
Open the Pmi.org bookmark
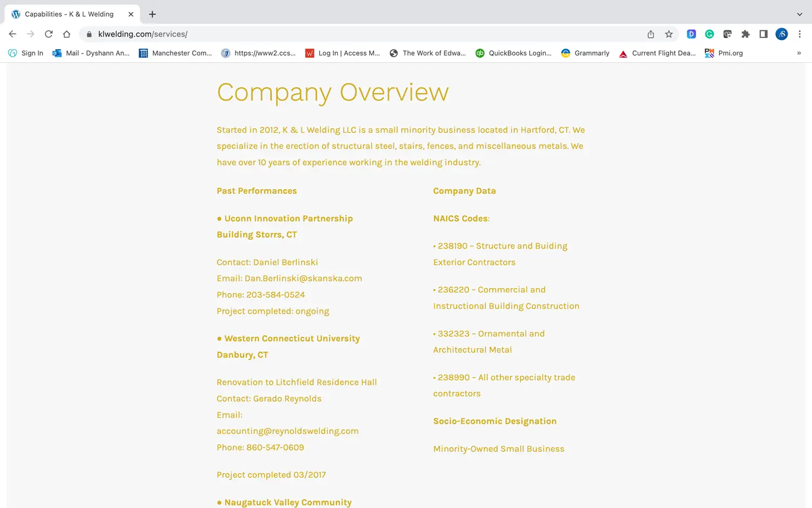click(723, 53)
